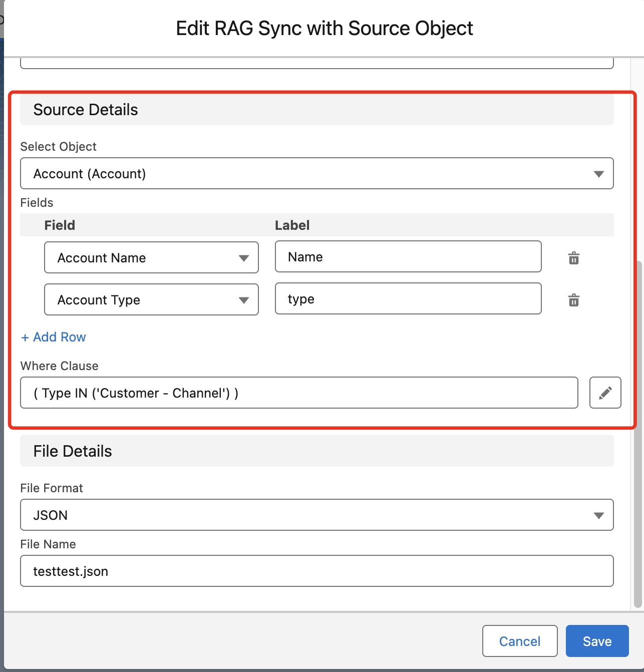The width and height of the screenshot is (644, 672).
Task: Click the dialog's vertical scrollbar
Action: 637,431
